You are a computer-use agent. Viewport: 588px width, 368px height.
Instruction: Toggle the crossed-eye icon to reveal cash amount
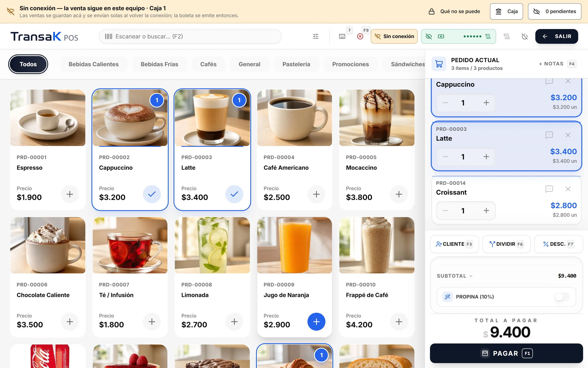tap(429, 37)
